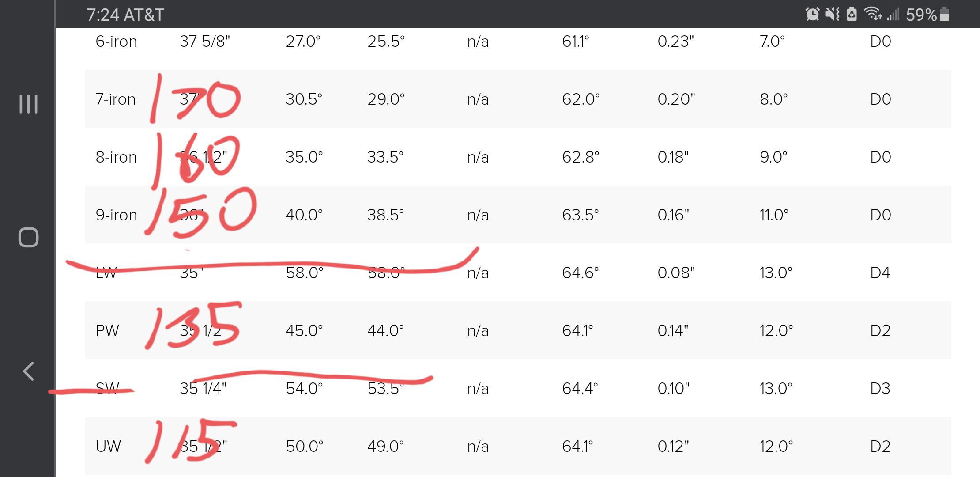This screenshot has width=980, height=477.
Task: Select the 6-iron row label
Action: (x=116, y=41)
